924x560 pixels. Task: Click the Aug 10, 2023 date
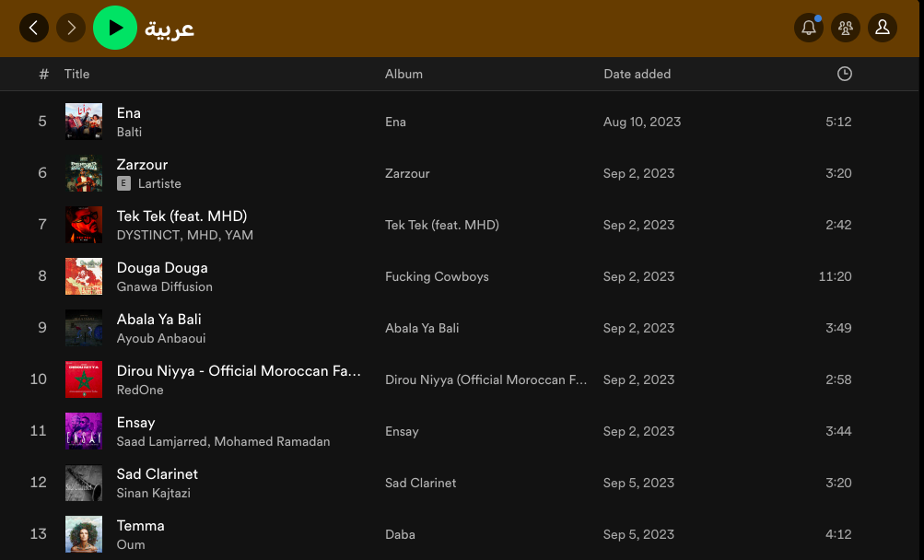[642, 122]
